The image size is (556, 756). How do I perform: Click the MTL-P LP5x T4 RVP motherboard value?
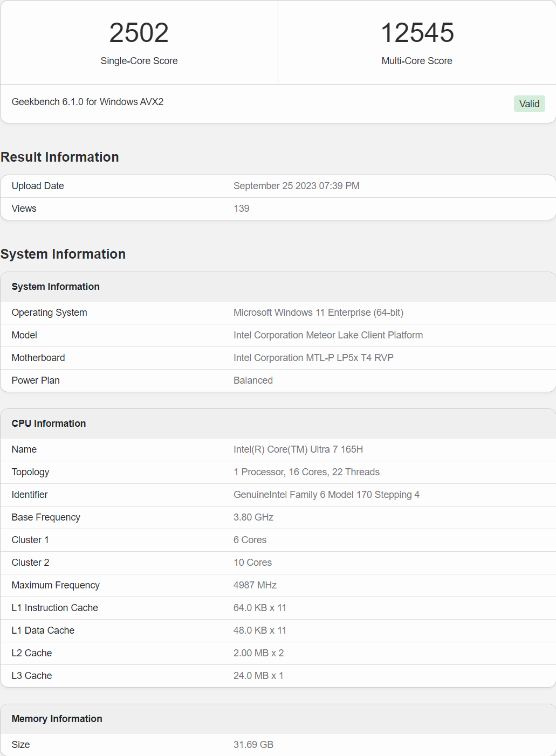[x=313, y=358]
